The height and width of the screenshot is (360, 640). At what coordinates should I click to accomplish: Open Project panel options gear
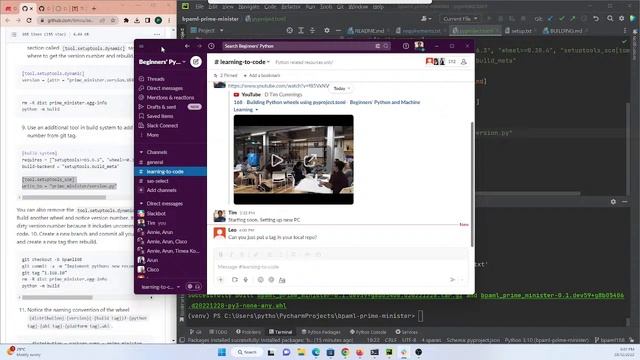[x=327, y=31]
